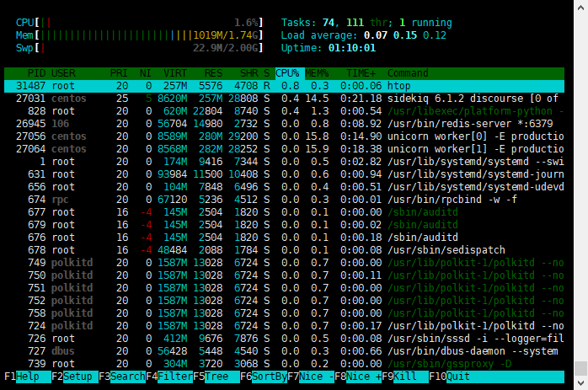
Task: Select the sedispatch process row
Action: (x=284, y=250)
